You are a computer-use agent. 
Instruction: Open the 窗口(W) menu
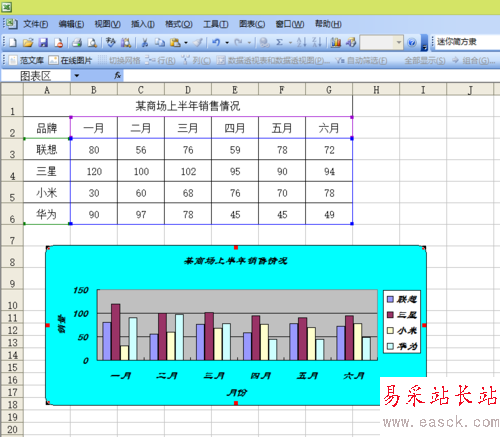coord(290,24)
